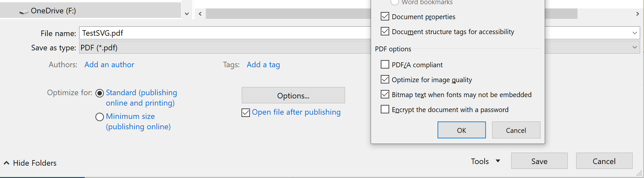Viewport: 644px width, 178px height.
Task: Open the Options... button
Action: click(293, 95)
